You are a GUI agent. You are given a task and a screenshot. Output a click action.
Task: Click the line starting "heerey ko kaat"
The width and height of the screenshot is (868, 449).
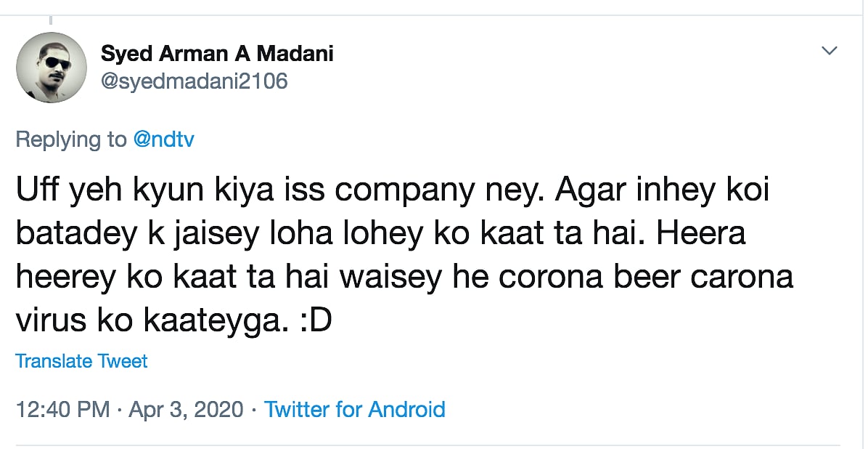pos(404,278)
